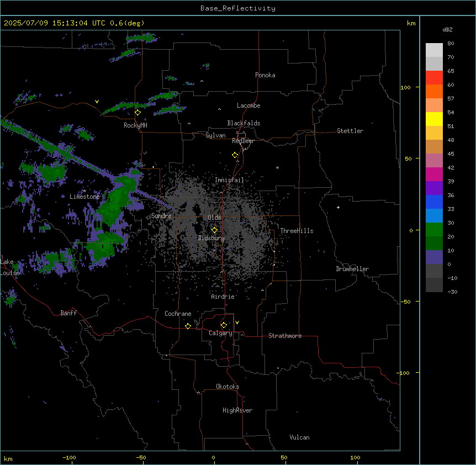Click the Airdrie city label
Viewport: 476px width, 465px height.
[223, 297]
